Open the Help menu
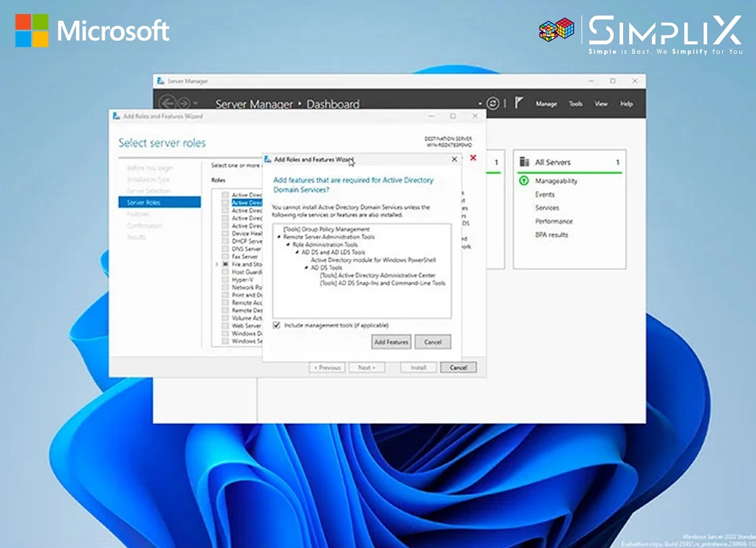The image size is (756, 548). tap(626, 103)
